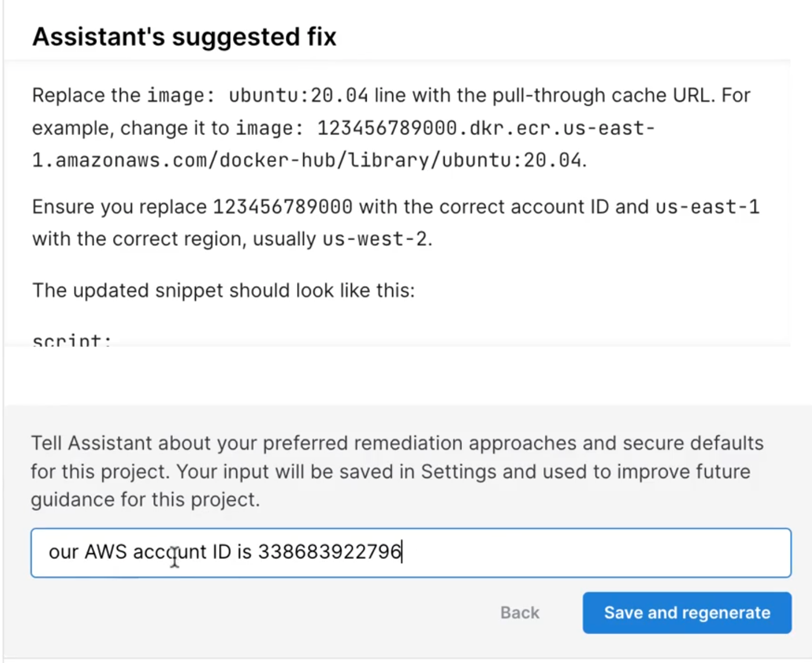Image resolution: width=812 pixels, height=663 pixels.
Task: Click 123456789000 in the Ensure paragraph
Action: (x=283, y=207)
